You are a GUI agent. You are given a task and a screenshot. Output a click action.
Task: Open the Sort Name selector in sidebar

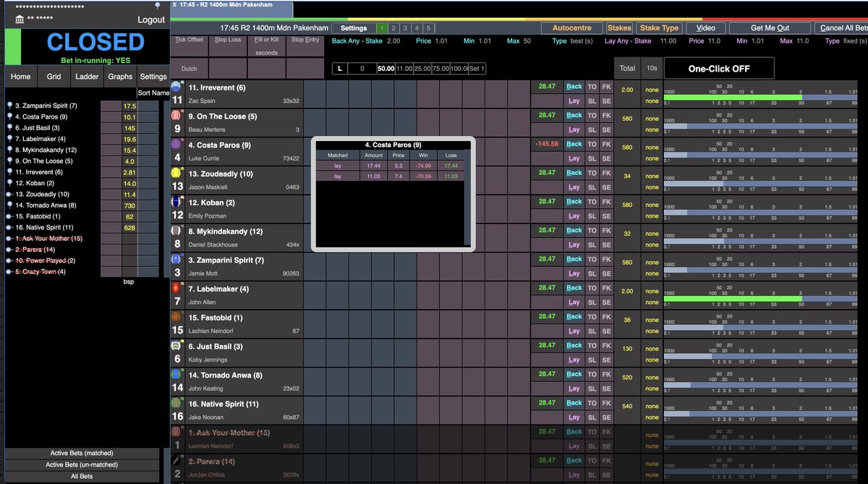coord(153,93)
